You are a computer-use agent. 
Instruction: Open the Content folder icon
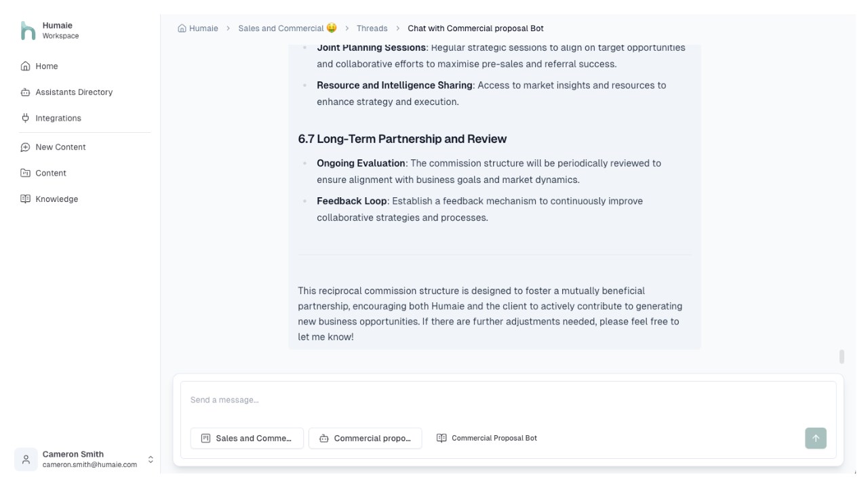26,173
